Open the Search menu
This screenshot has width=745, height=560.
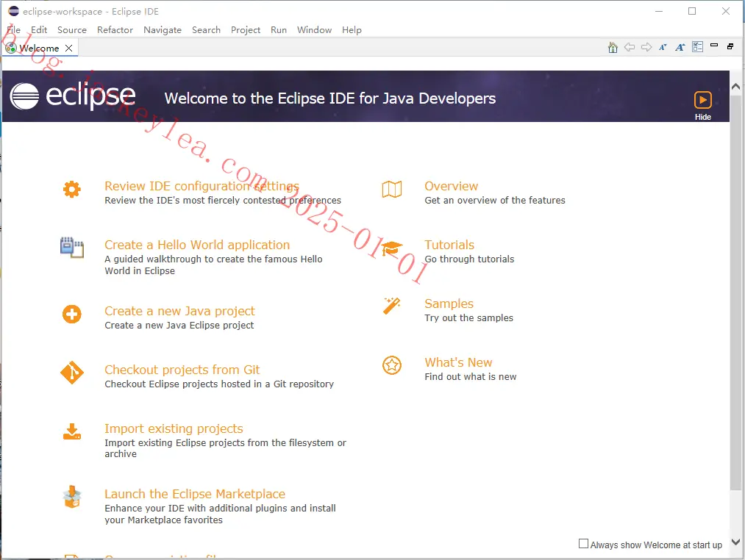[206, 30]
